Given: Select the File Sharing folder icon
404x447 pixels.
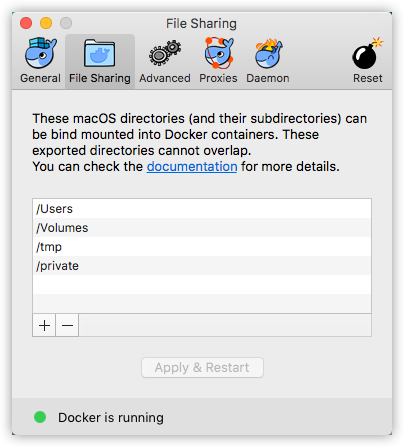Looking at the screenshot, I should 100,53.
